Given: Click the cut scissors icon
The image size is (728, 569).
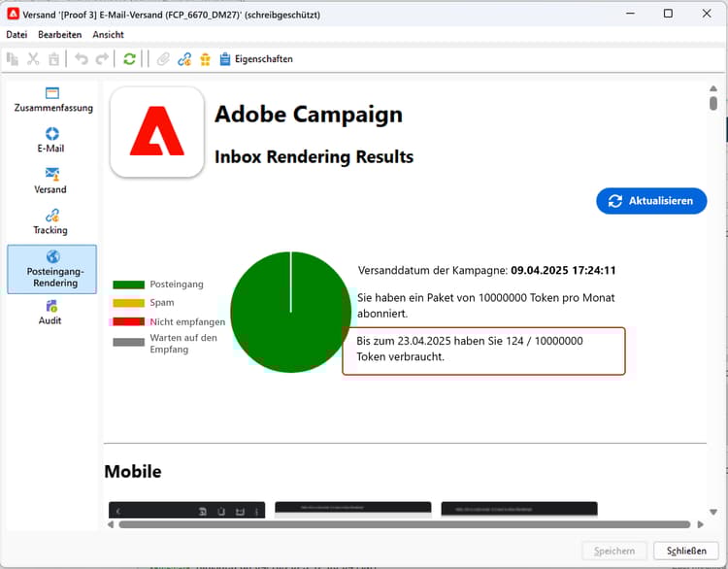Looking at the screenshot, I should point(33,59).
